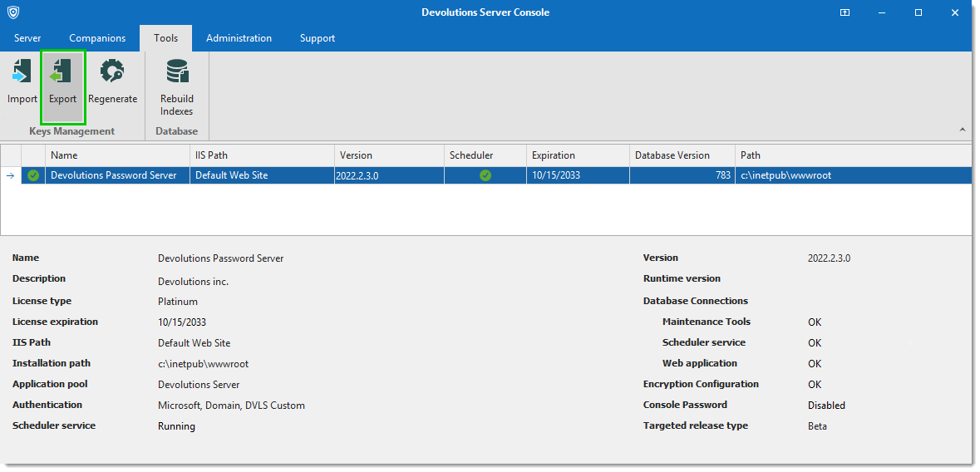This screenshot has height=472, width=980.
Task: Select the Devolutions Password Server row
Action: pyautogui.click(x=114, y=175)
